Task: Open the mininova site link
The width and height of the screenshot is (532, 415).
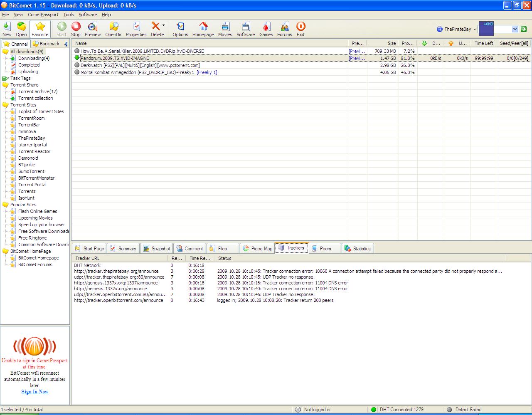Action: point(27,131)
